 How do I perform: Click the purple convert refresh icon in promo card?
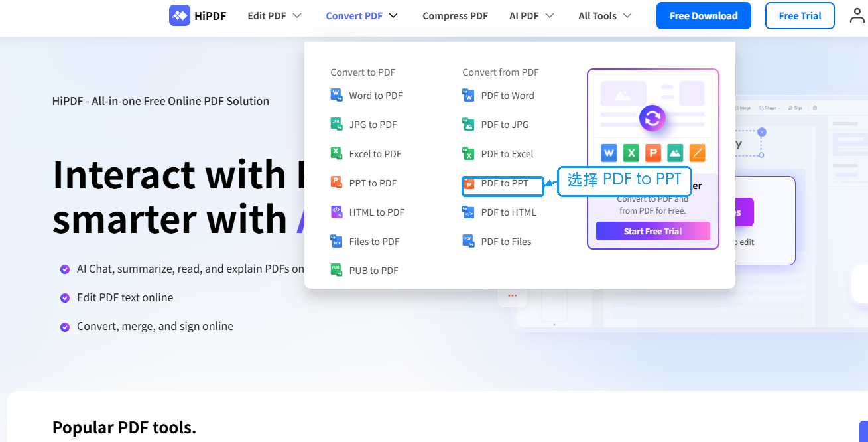click(652, 119)
